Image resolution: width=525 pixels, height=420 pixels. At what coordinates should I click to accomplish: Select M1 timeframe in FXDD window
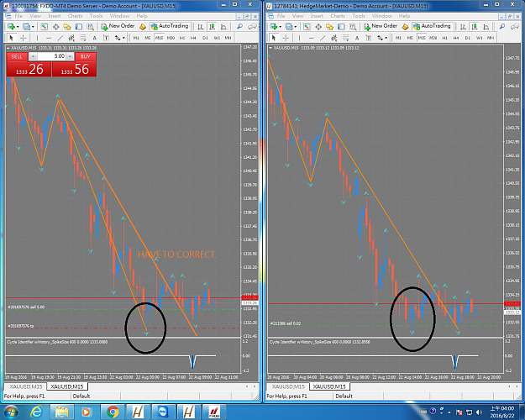136,38
